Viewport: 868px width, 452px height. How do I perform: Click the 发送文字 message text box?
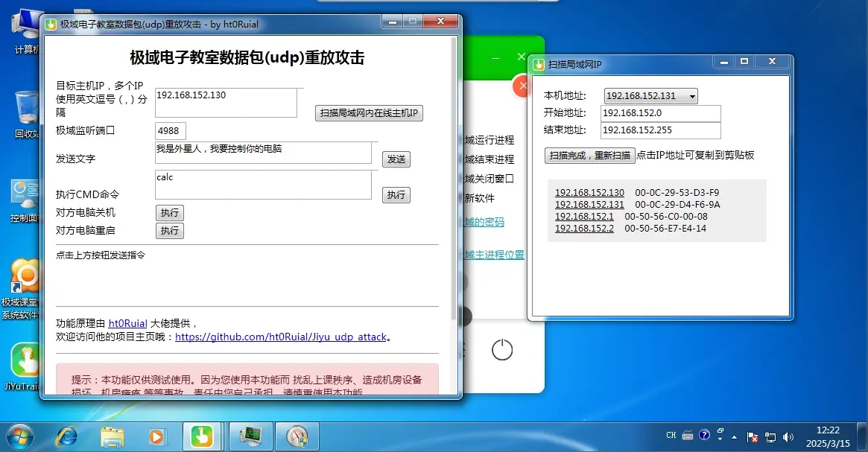click(263, 153)
